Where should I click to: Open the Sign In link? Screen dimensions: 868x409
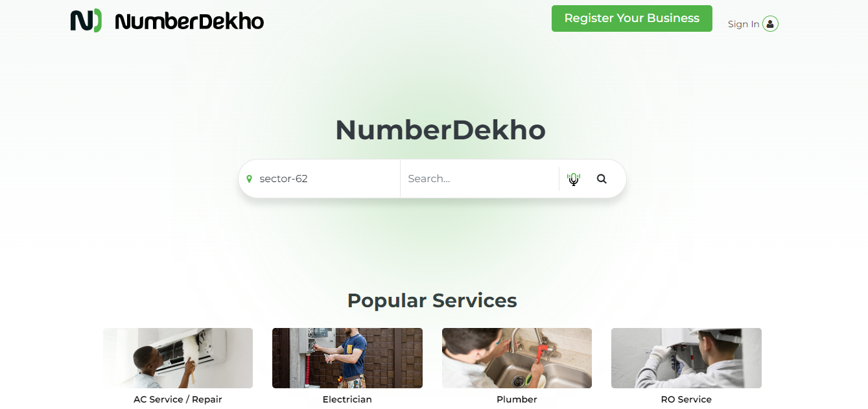(x=743, y=24)
